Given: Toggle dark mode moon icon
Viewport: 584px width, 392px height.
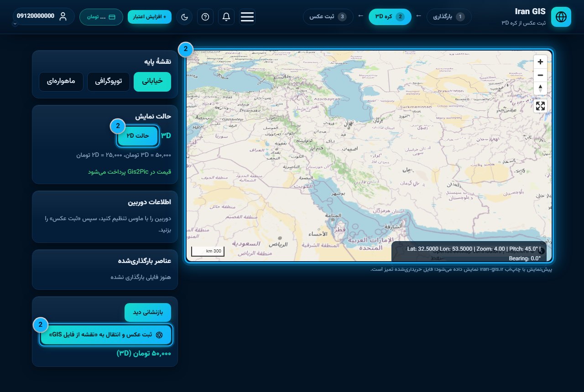Looking at the screenshot, I should 184,17.
